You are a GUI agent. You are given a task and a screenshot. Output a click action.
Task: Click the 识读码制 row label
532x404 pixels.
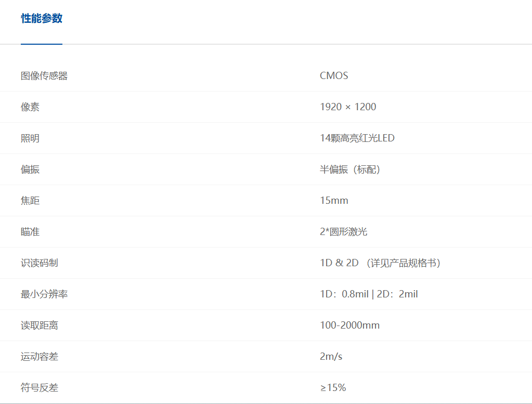(x=40, y=263)
